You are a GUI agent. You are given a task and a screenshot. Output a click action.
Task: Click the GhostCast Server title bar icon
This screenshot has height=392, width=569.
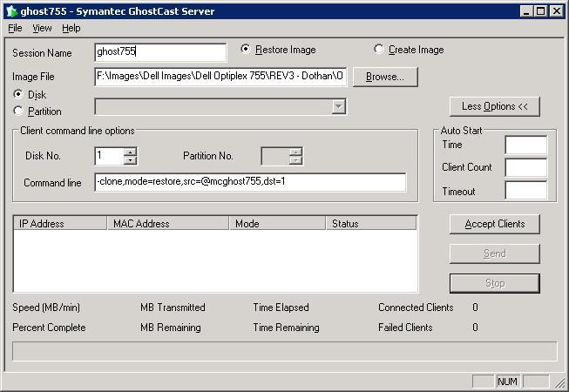click(12, 11)
